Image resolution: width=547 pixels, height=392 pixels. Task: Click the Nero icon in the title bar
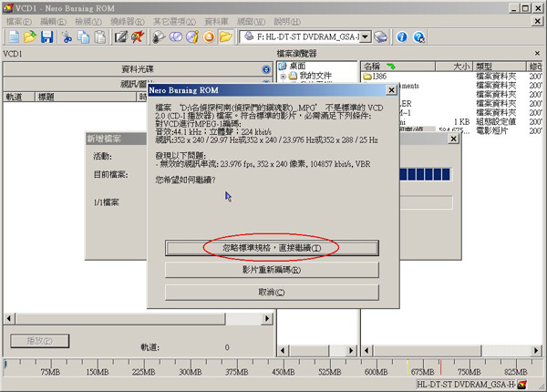coord(8,8)
